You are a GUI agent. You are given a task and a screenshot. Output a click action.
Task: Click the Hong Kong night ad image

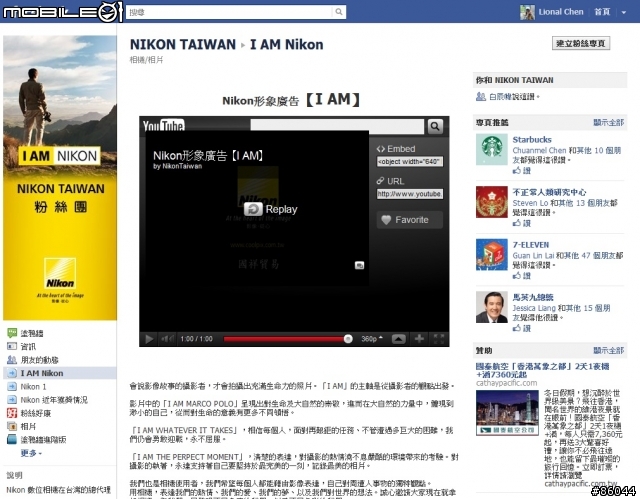507,413
